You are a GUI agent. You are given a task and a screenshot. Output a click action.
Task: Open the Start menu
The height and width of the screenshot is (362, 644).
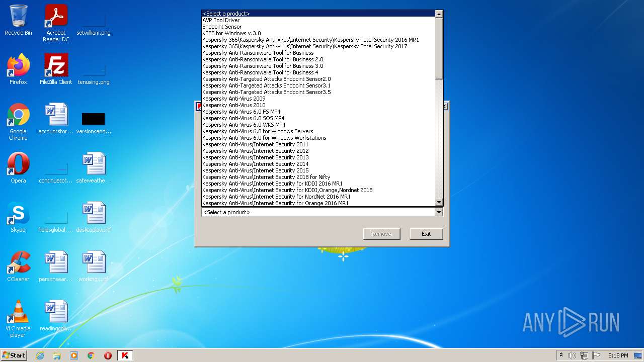(x=14, y=355)
